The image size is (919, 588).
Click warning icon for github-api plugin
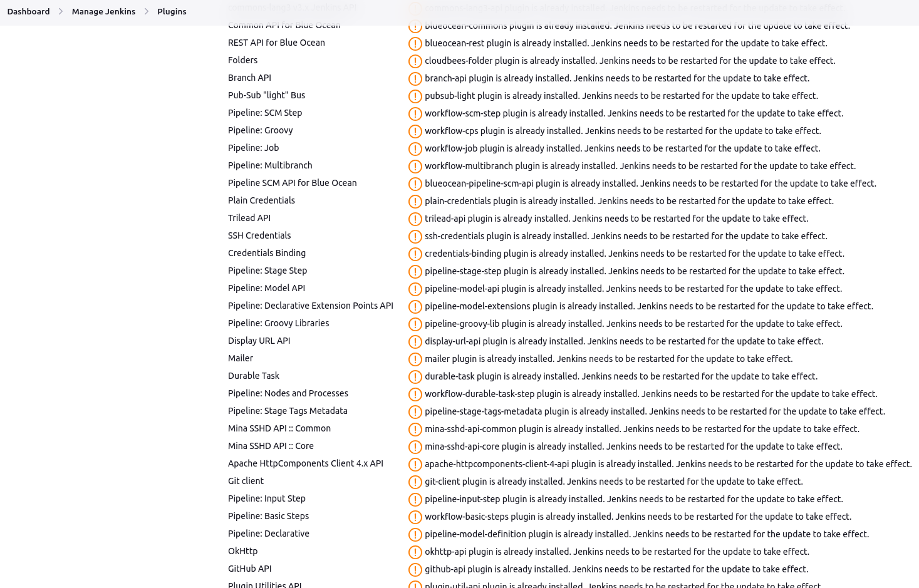pyautogui.click(x=415, y=570)
